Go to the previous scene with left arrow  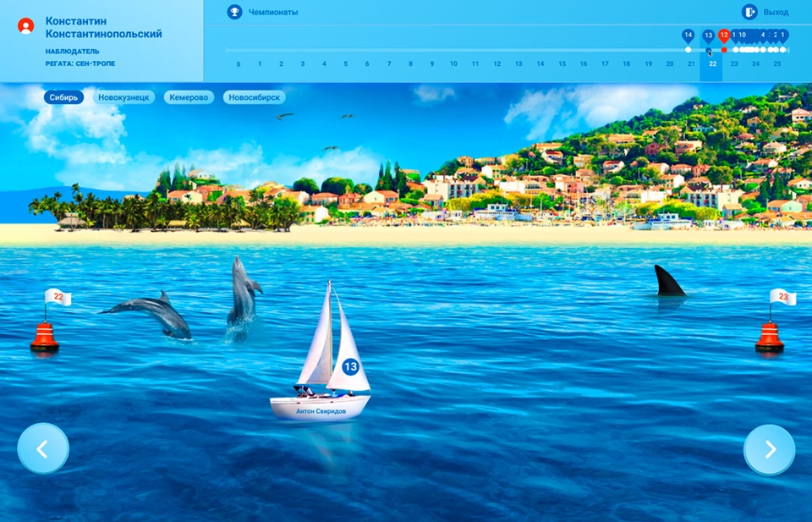(x=43, y=448)
